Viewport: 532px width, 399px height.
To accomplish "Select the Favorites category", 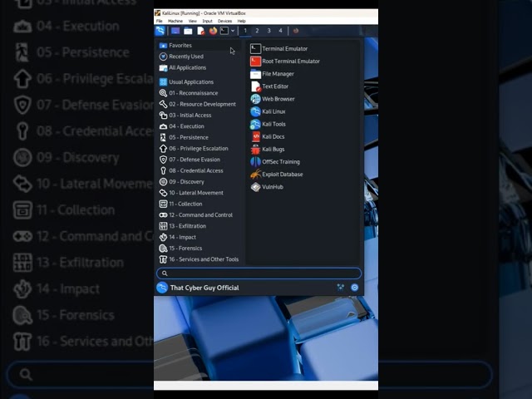I will click(x=199, y=46).
